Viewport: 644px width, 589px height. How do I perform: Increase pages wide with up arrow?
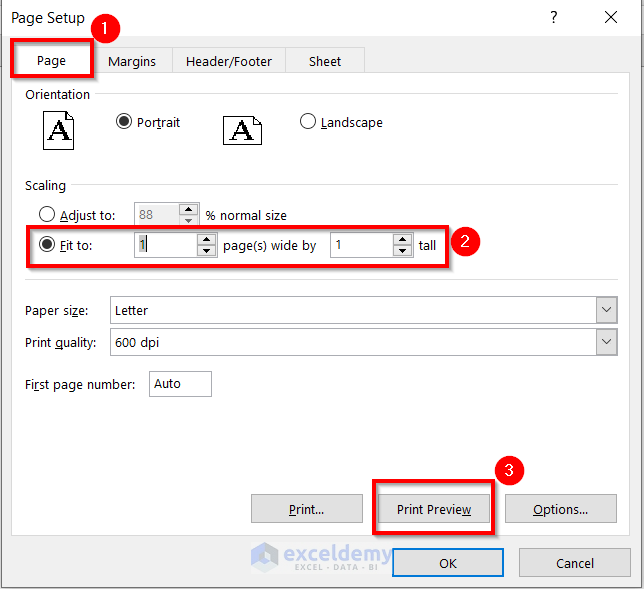(206, 239)
